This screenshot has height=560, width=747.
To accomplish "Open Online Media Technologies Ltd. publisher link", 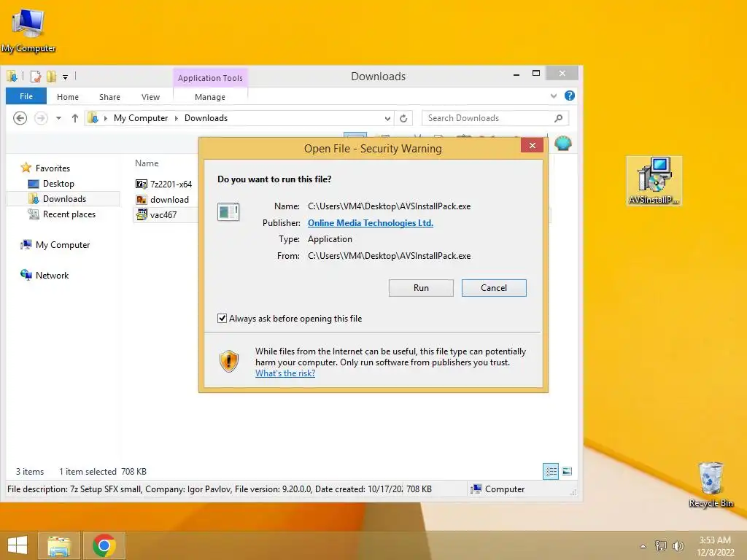I will pos(370,223).
